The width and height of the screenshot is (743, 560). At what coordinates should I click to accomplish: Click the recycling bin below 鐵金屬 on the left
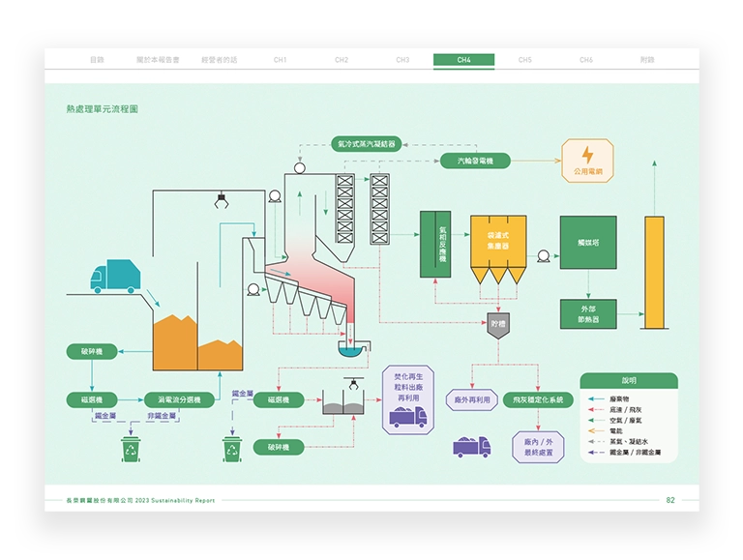pos(131,449)
